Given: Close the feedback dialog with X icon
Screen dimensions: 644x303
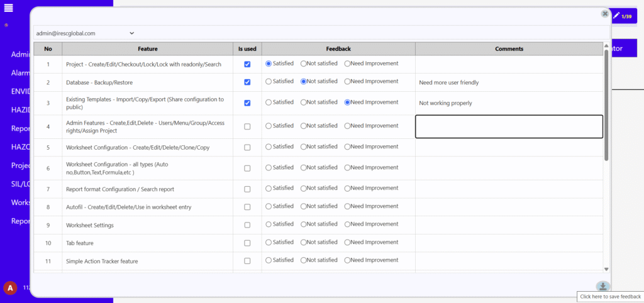Looking at the screenshot, I should [604, 14].
